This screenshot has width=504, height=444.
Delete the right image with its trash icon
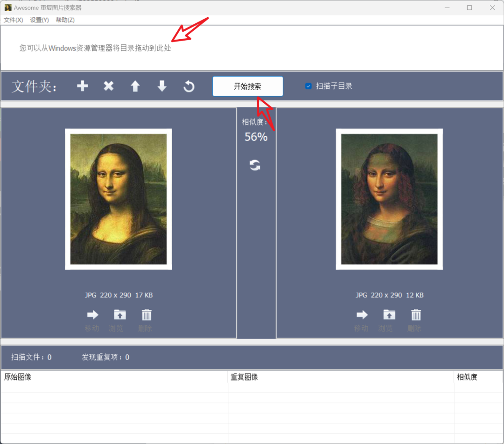[415, 314]
